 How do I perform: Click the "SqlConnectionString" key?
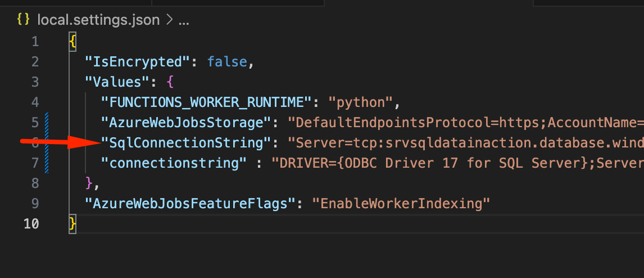(187, 143)
